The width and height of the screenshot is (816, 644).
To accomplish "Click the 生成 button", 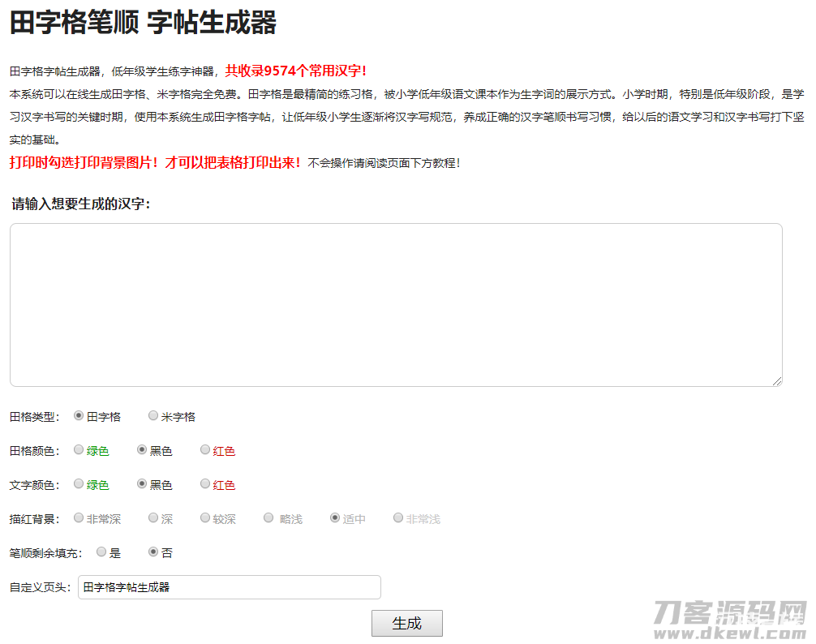I will [407, 623].
